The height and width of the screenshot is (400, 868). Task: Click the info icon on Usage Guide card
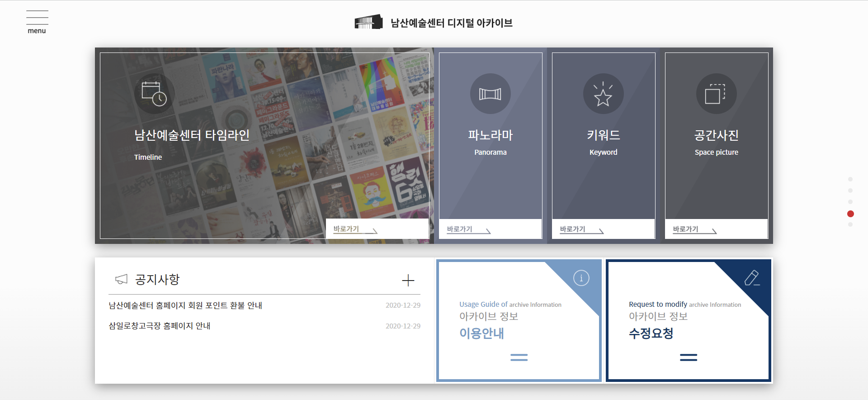tap(581, 278)
